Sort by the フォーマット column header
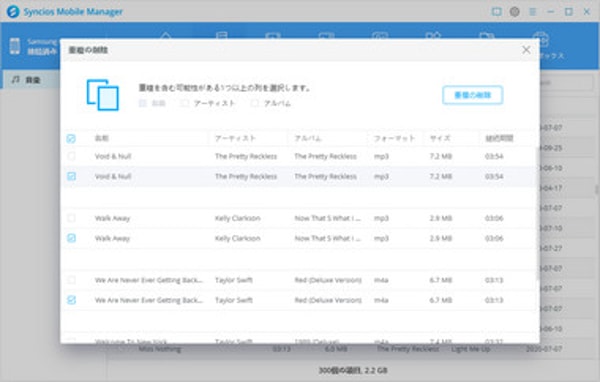 tap(394, 138)
